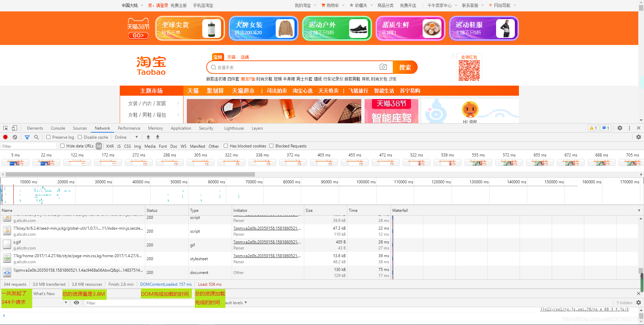The image size is (644, 325).
Task: Switch to the Sources tab
Action: 80,128
